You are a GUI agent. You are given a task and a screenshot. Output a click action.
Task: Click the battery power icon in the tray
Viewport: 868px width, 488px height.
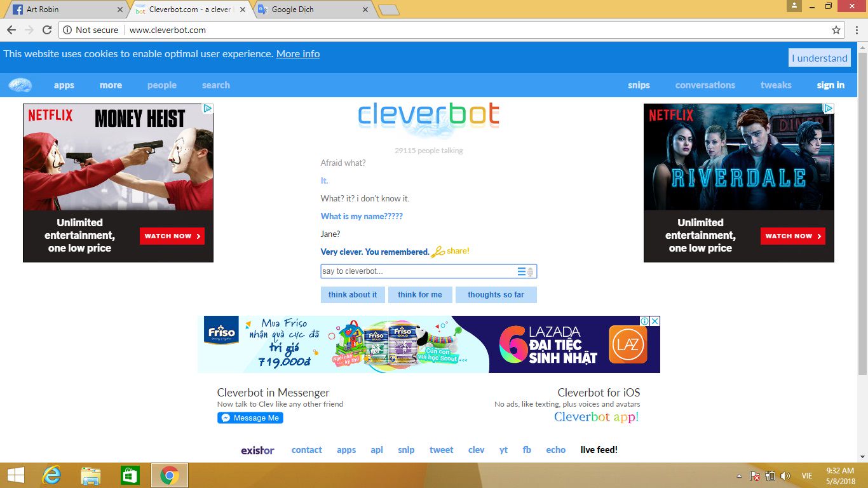point(770,476)
